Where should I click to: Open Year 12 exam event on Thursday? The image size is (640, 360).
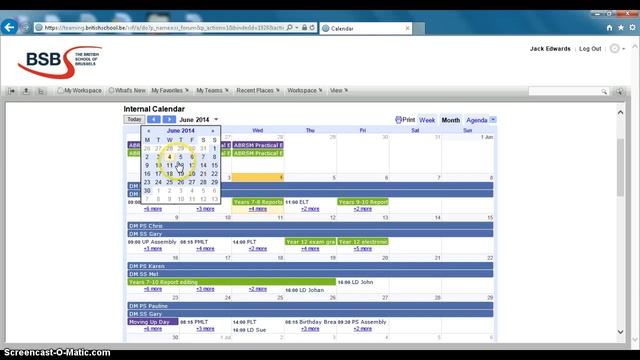click(x=310, y=242)
